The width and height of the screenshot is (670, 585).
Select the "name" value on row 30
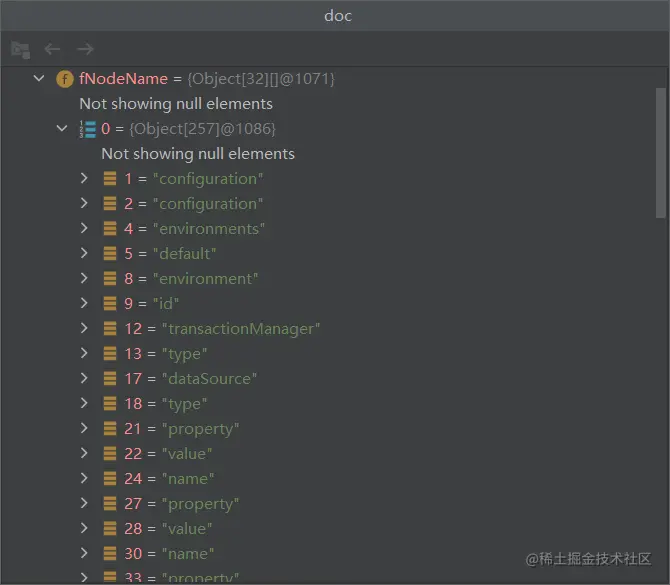pos(188,554)
